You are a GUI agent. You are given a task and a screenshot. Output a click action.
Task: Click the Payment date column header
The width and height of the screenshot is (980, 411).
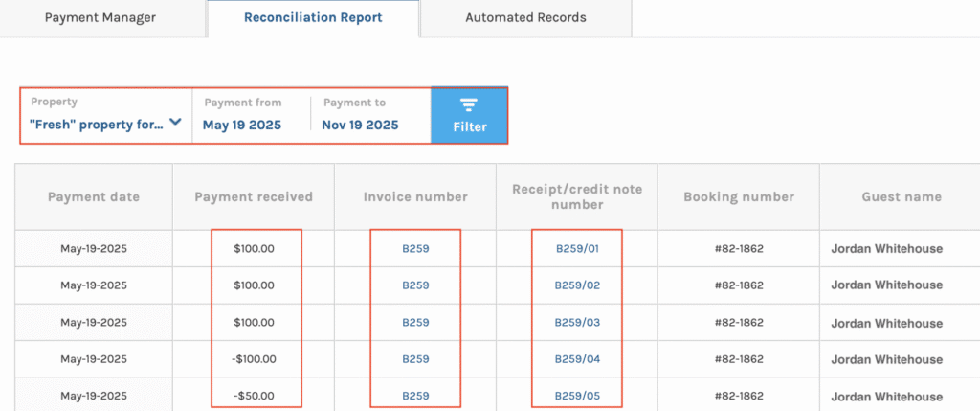coord(94,197)
